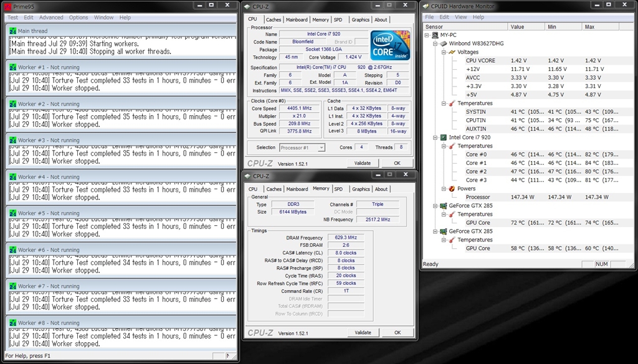The height and width of the screenshot is (364, 638).
Task: Click the Prime95 Main thread window icon
Action: [12, 30]
